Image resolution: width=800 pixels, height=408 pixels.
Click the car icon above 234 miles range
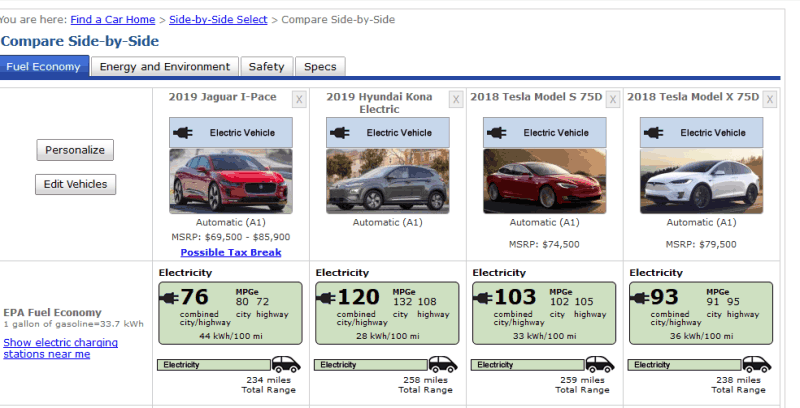pyautogui.click(x=286, y=364)
